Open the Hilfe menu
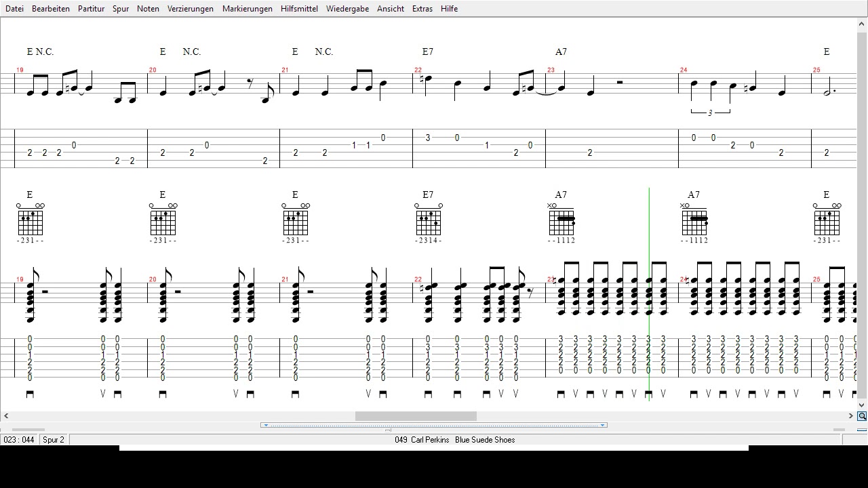The width and height of the screenshot is (868, 488). [x=449, y=9]
